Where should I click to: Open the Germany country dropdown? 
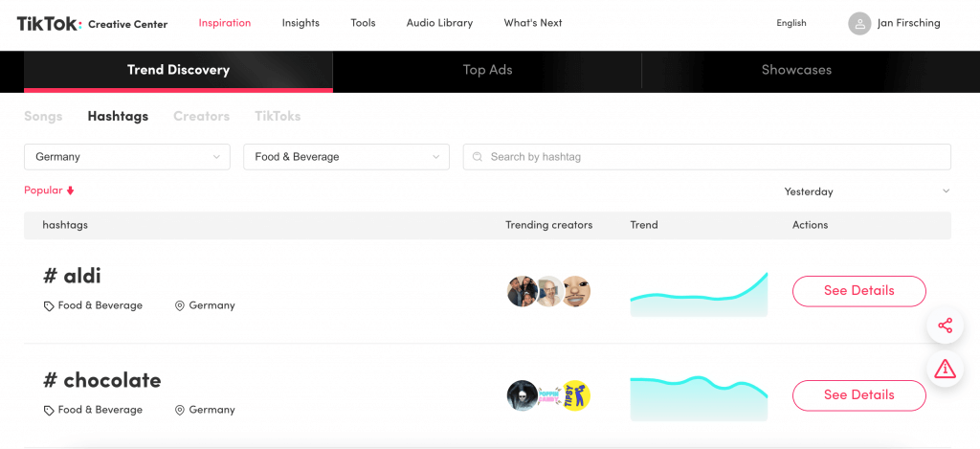127,157
